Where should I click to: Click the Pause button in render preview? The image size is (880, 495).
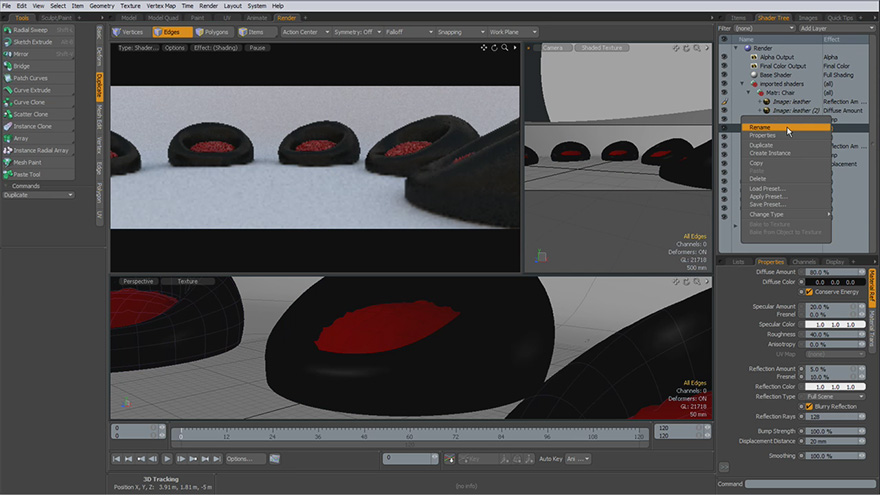pyautogui.click(x=257, y=48)
